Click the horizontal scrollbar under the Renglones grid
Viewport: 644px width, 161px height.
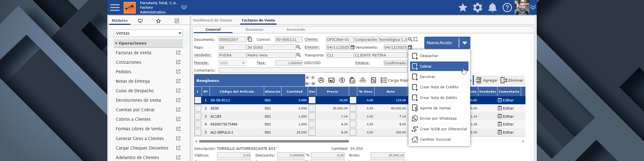274,141
